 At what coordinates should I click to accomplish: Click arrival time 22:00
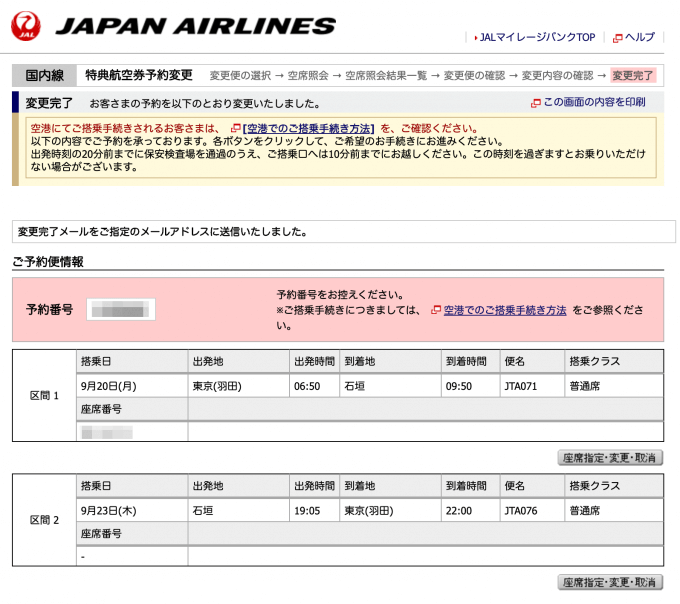point(459,511)
